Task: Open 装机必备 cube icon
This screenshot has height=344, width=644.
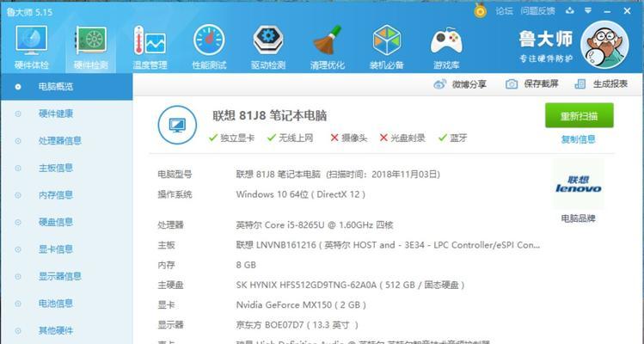Action: click(386, 46)
